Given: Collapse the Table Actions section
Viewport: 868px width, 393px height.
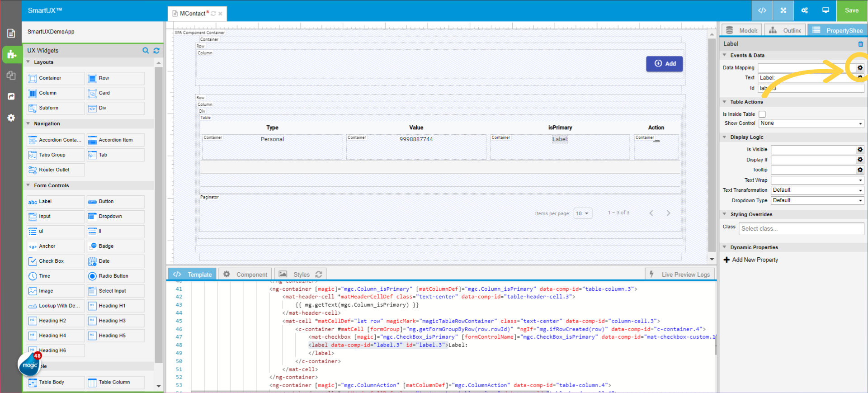Looking at the screenshot, I should (x=725, y=102).
